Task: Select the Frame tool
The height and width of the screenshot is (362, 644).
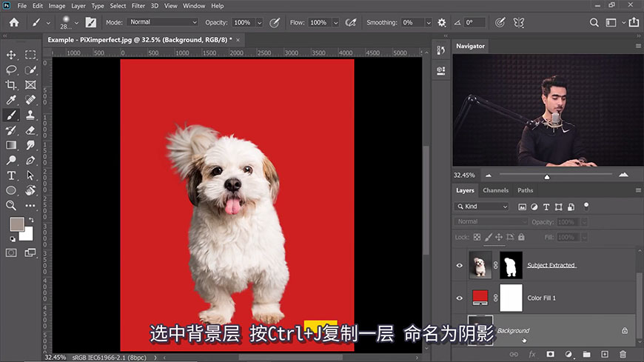Action: click(x=30, y=85)
